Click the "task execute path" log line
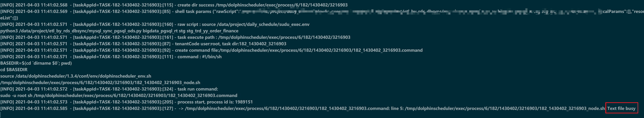Viewport: 644px width, 118px height. point(175,37)
